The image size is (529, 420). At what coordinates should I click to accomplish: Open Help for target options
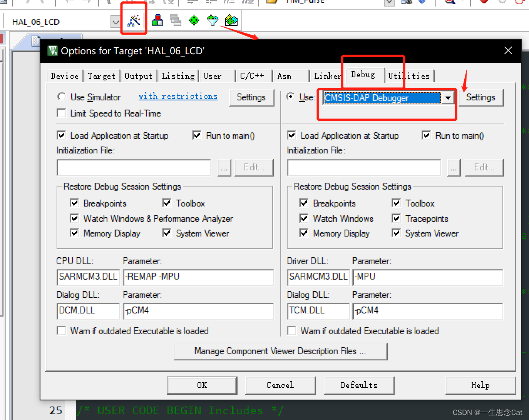click(480, 385)
